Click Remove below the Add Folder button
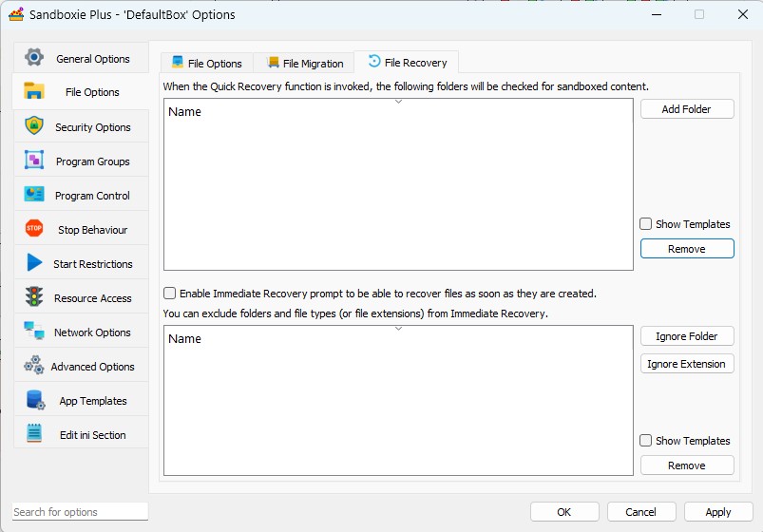The height and width of the screenshot is (532, 763). click(687, 249)
